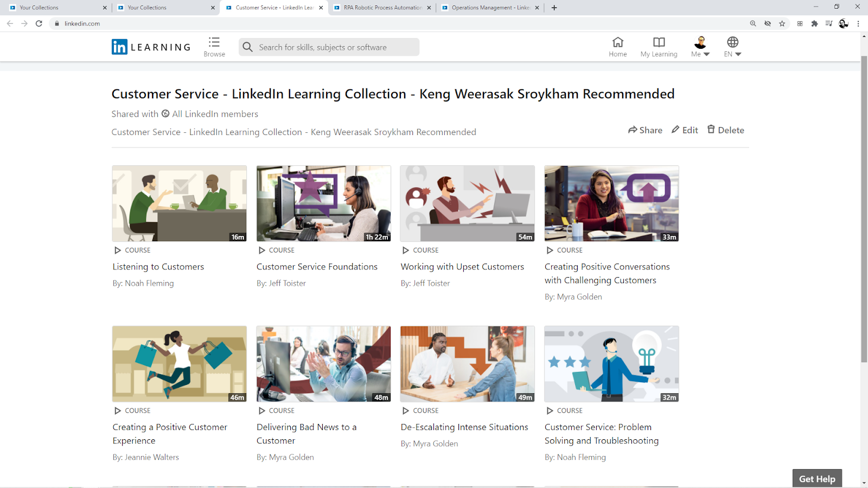Viewport: 868px width, 488px height.
Task: Click play icon for Working with Upset Customers
Action: (x=406, y=250)
